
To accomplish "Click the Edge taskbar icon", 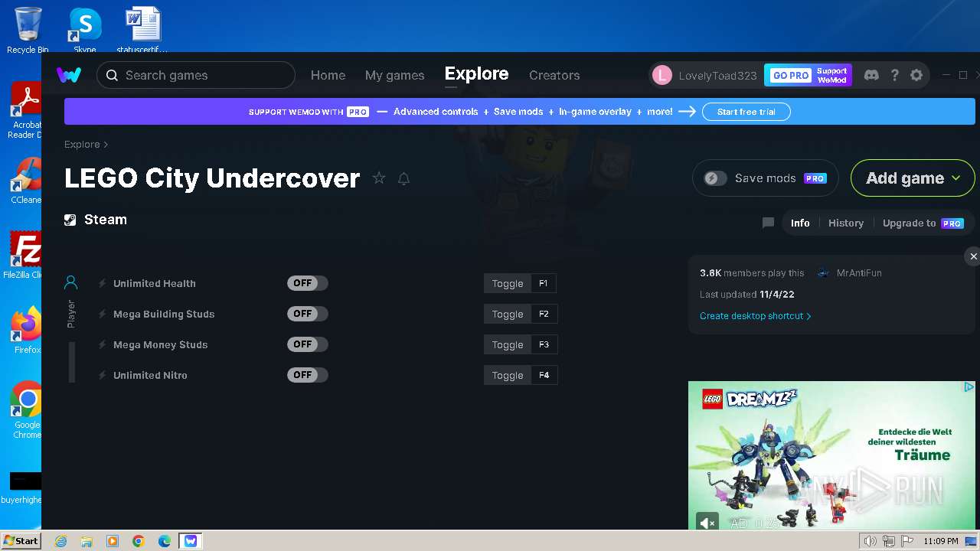I will (165, 541).
